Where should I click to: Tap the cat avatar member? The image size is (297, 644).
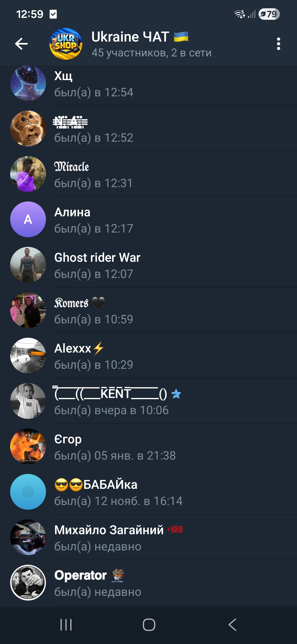pyautogui.click(x=28, y=129)
